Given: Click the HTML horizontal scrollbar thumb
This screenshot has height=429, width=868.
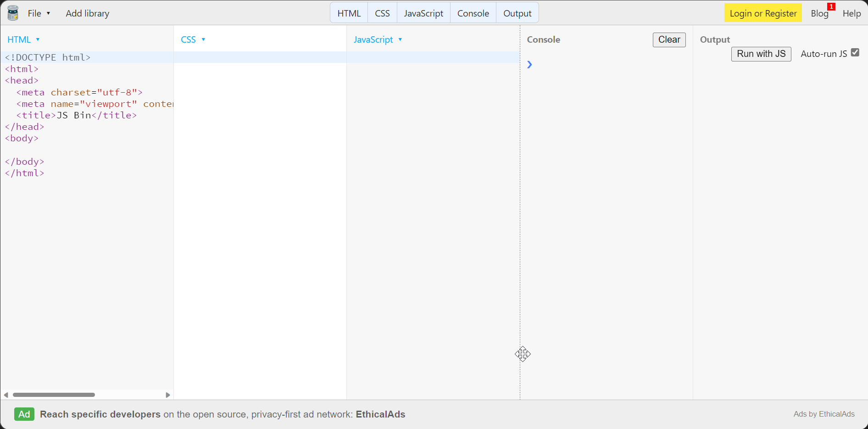Looking at the screenshot, I should point(54,395).
